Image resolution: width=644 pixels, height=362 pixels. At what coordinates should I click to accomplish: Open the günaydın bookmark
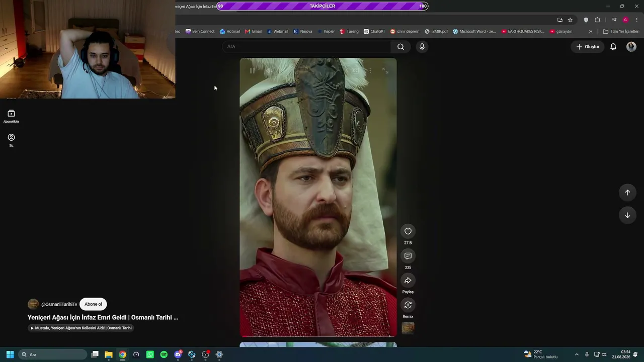[x=561, y=31]
